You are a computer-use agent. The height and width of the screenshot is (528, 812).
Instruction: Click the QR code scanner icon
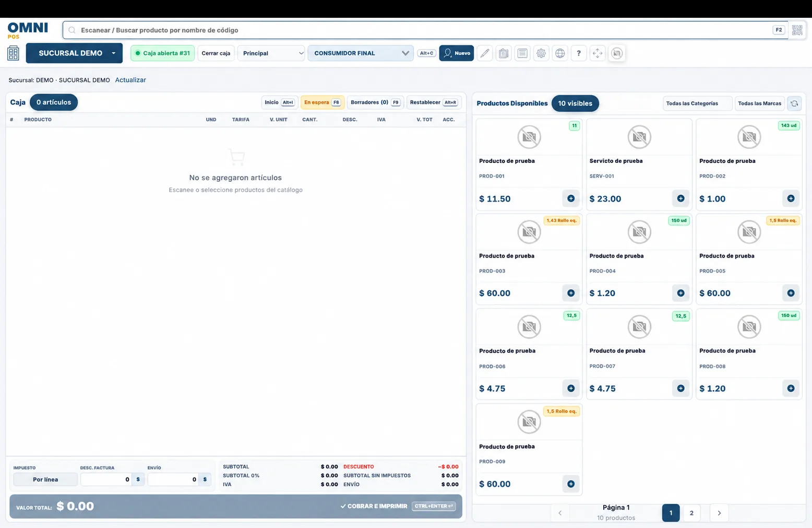point(797,30)
